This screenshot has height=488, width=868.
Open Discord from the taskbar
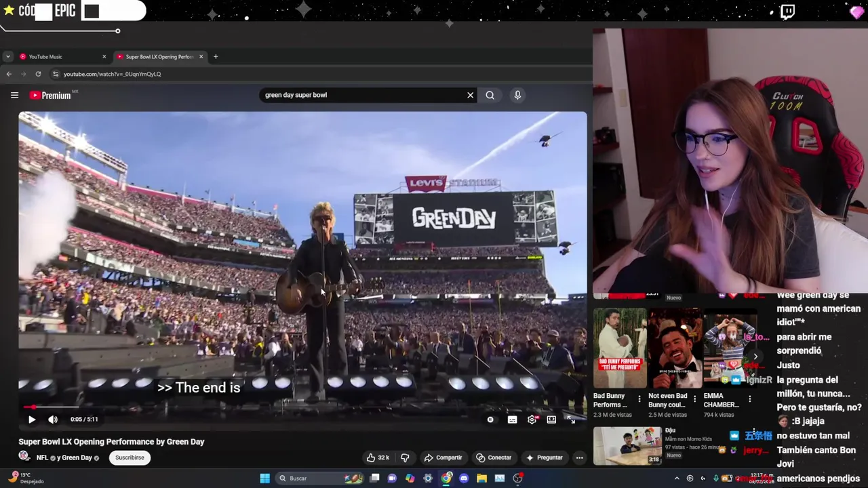coord(464,479)
